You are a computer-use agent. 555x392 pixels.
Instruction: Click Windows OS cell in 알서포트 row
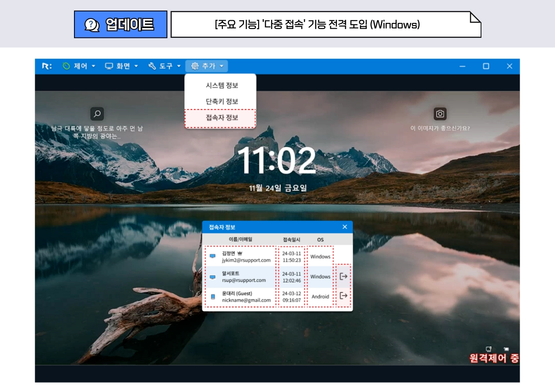[x=320, y=277]
